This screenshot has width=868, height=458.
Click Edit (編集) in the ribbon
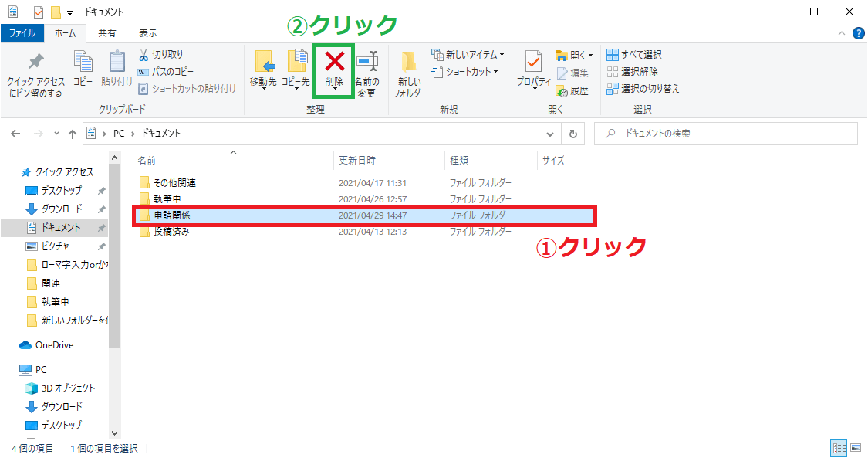[x=572, y=73]
